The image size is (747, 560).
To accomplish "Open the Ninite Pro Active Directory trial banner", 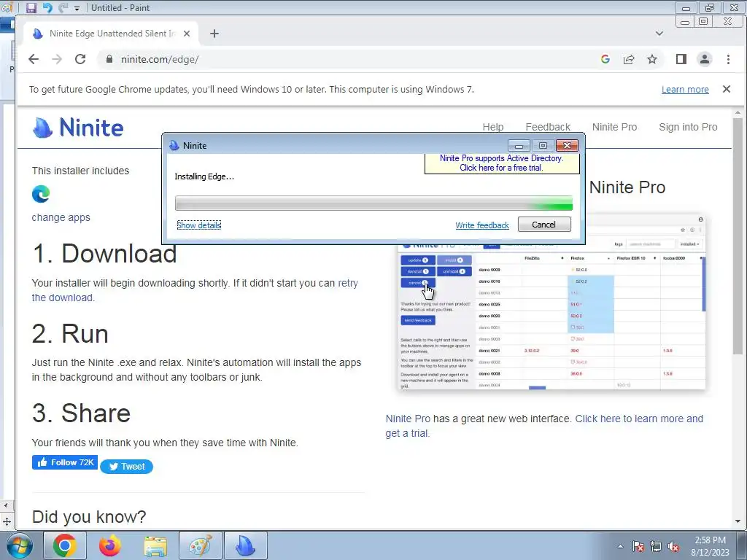I will tap(502, 163).
